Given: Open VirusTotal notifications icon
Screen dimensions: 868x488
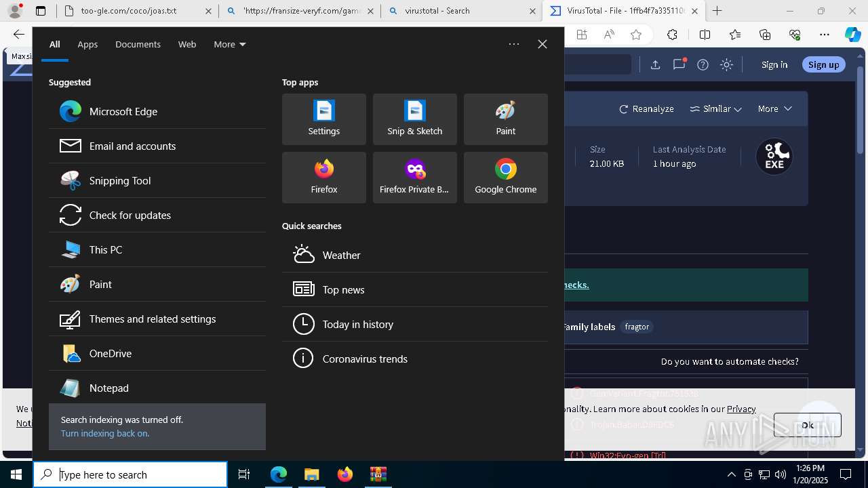Looking at the screenshot, I should [679, 64].
